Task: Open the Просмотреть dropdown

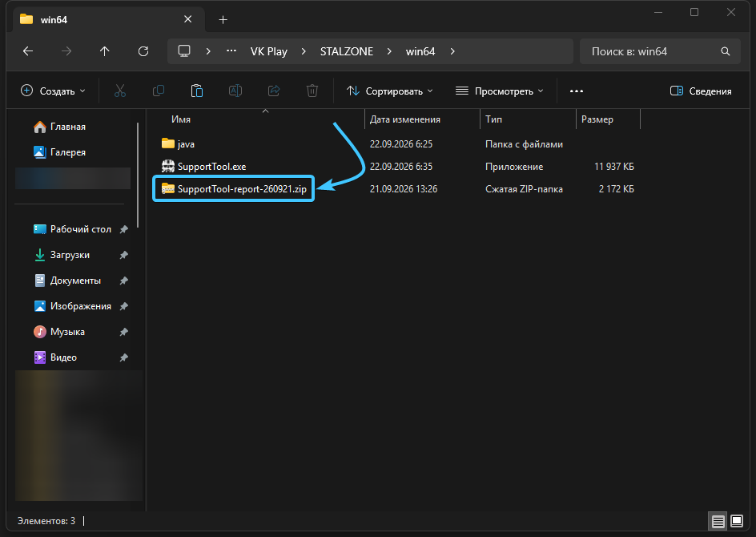Action: (500, 91)
